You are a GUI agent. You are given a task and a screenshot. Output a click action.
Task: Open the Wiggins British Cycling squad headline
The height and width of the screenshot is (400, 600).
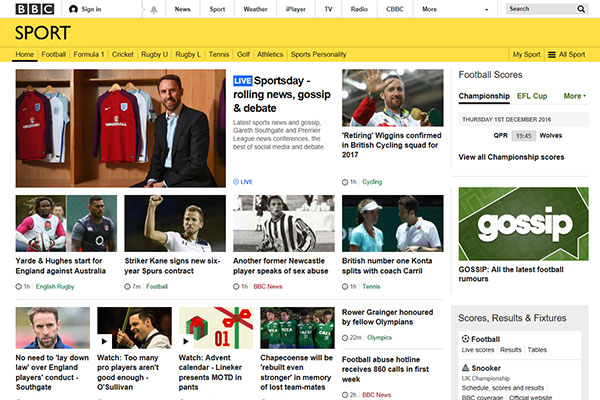tap(391, 145)
